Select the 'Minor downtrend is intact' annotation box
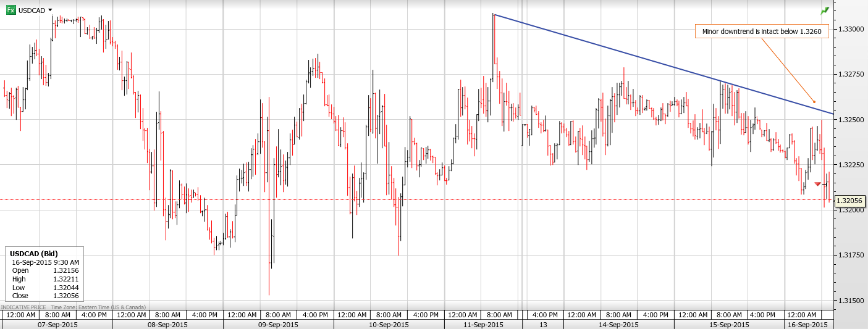 [x=762, y=31]
